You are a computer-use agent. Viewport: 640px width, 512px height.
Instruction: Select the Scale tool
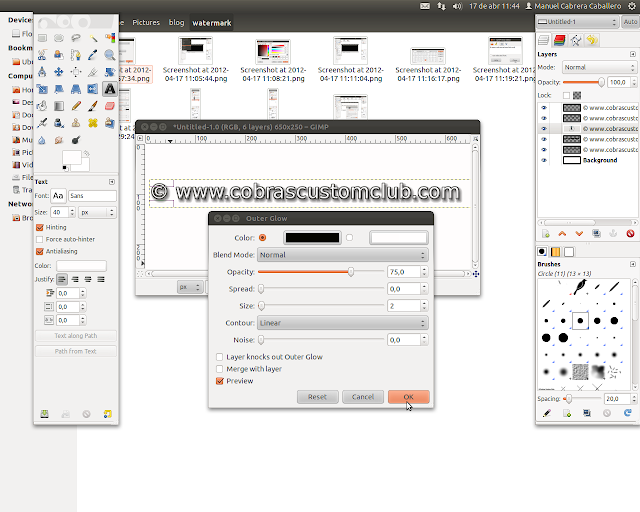tap(42, 89)
